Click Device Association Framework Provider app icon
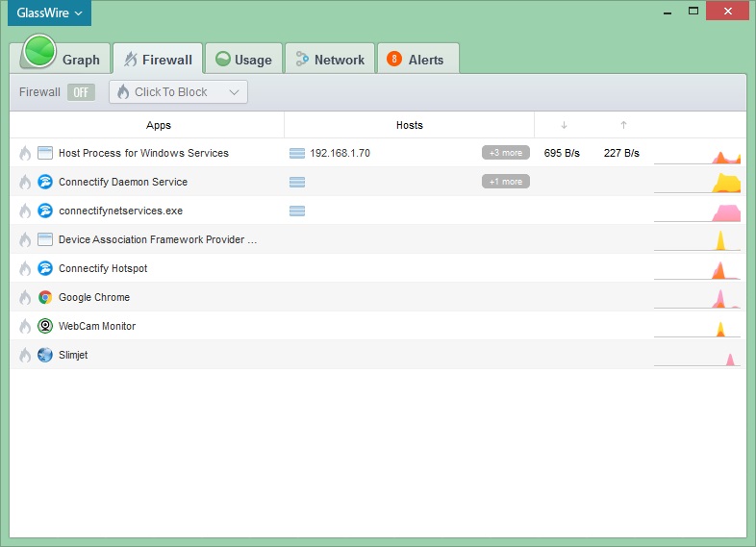This screenshot has height=547, width=756. (45, 239)
